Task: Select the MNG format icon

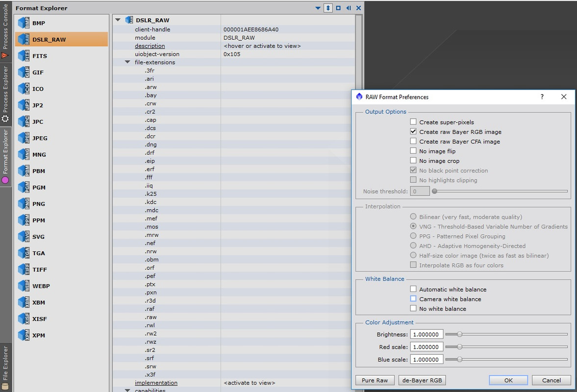Action: tap(24, 154)
